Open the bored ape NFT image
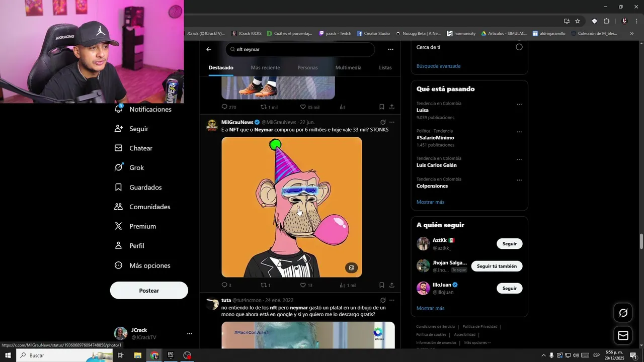The image size is (644, 362). [x=292, y=207]
